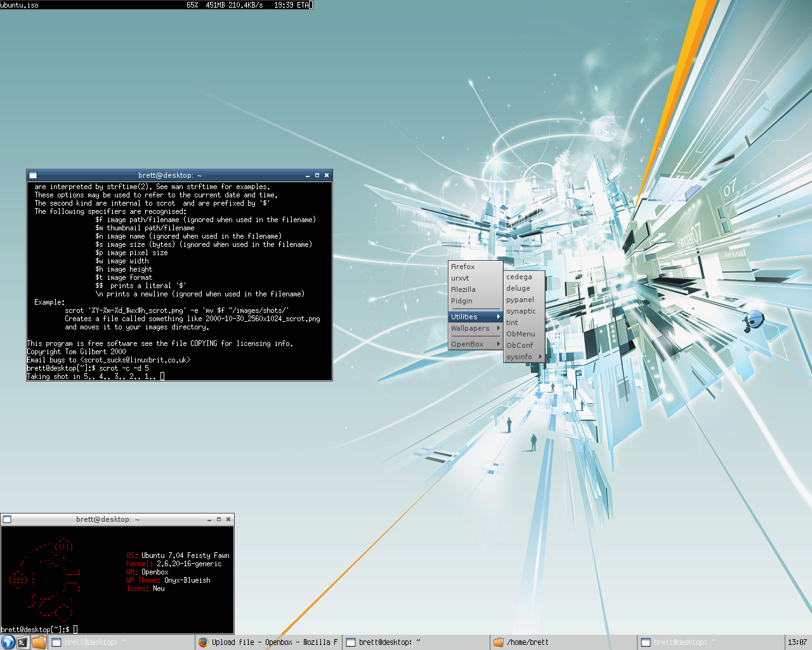Image resolution: width=812 pixels, height=650 pixels.
Task: Launch the web browser globe icon in the panel
Action: pos(8,642)
